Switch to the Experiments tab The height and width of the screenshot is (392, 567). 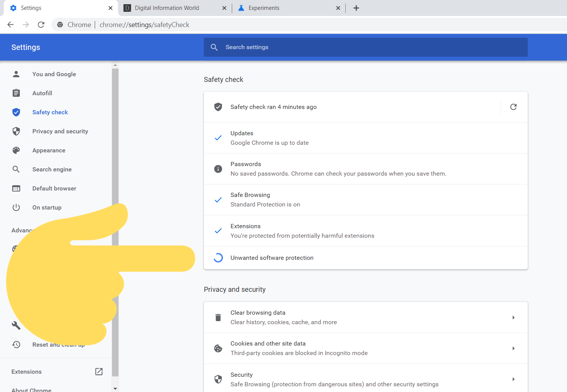(x=264, y=8)
